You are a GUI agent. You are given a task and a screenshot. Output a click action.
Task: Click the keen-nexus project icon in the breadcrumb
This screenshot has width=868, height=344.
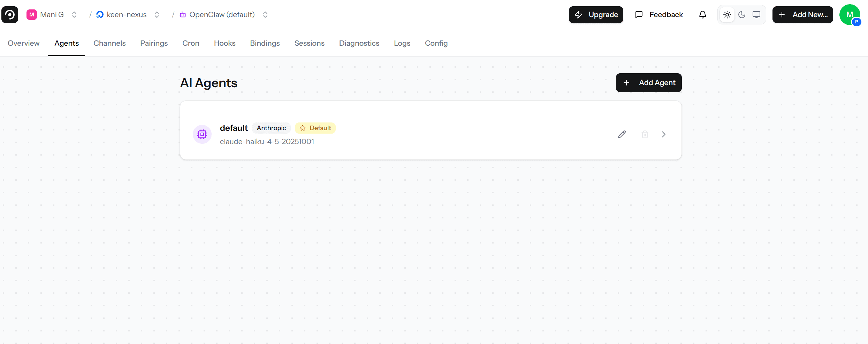point(100,15)
